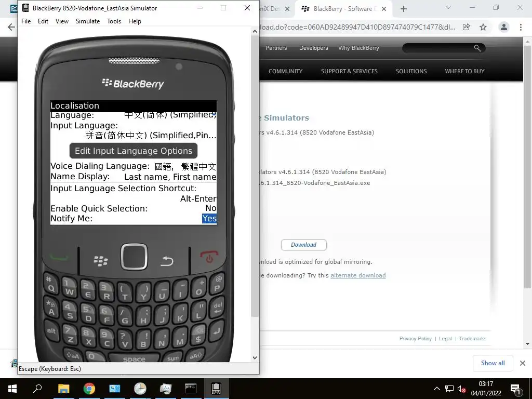Click the P key on phone keyboard

point(217,284)
